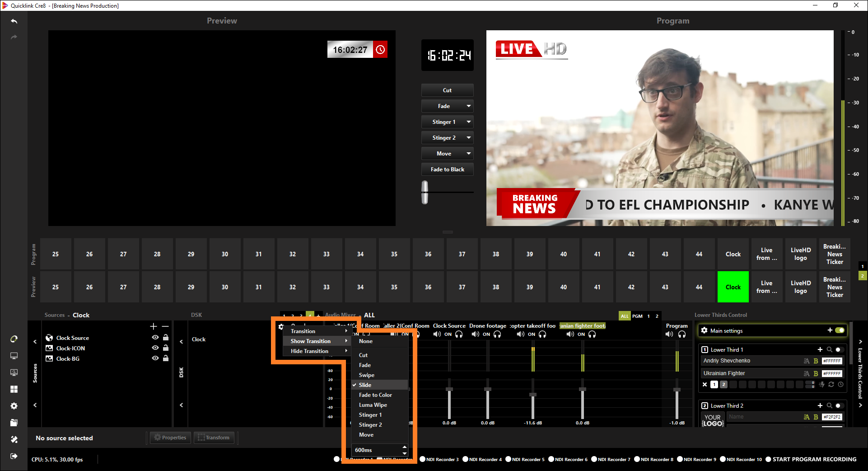Click the Program headphones monitor icon
The width and height of the screenshot is (868, 471).
tap(682, 334)
